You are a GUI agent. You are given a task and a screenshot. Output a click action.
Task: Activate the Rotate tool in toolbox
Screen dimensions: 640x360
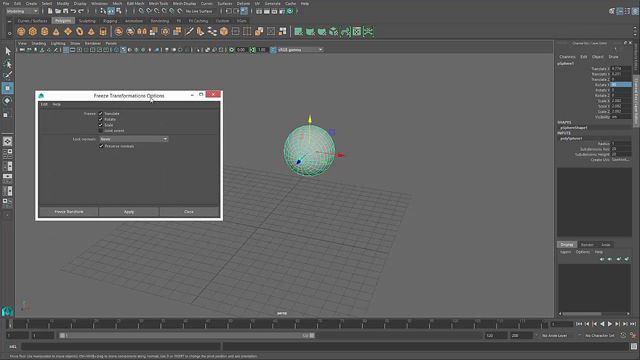point(7,101)
